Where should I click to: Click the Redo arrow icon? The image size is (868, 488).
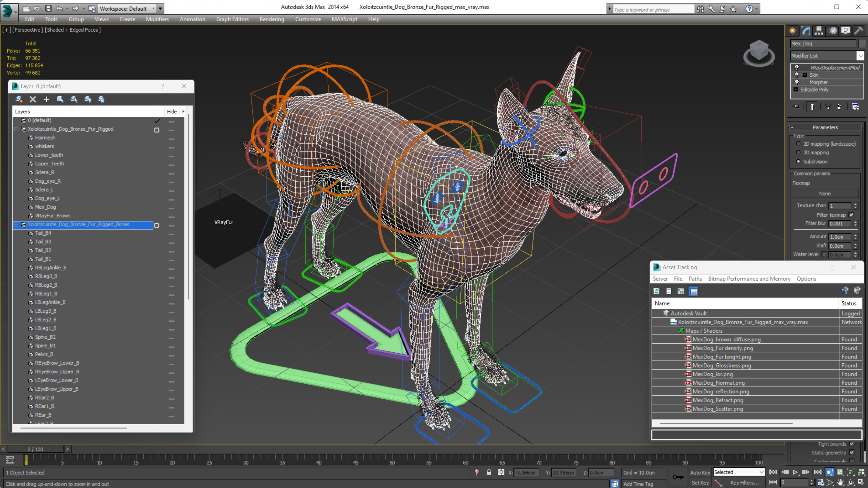click(x=75, y=9)
